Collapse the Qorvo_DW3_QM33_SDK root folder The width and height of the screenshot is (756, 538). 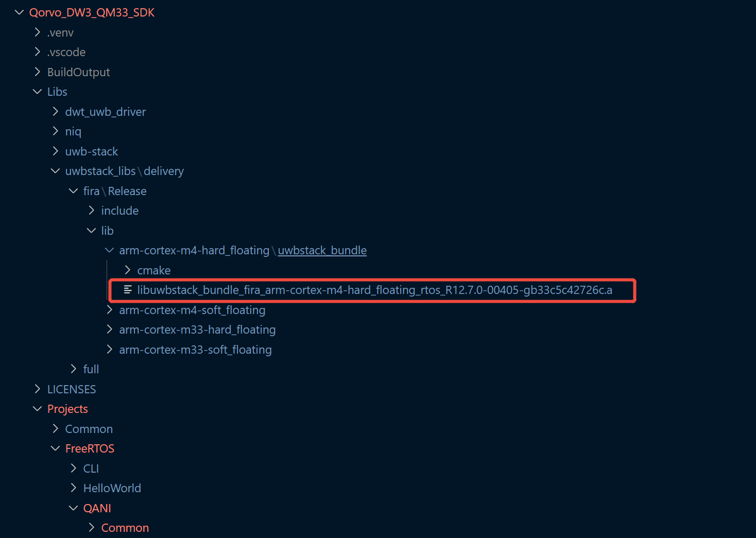point(20,12)
